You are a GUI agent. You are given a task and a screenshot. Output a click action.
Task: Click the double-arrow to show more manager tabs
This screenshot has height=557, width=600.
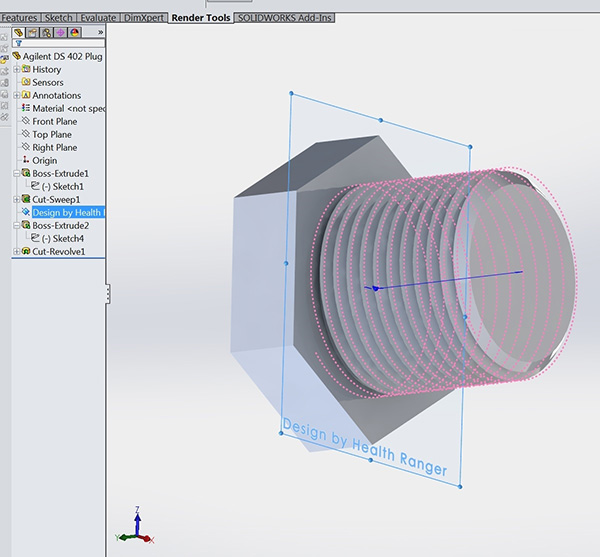click(100, 32)
